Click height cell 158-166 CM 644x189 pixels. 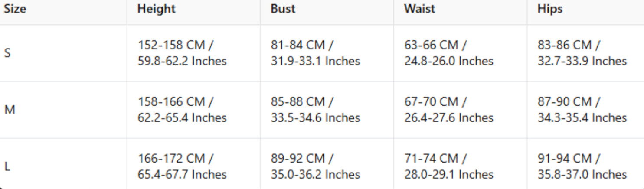tap(182, 110)
